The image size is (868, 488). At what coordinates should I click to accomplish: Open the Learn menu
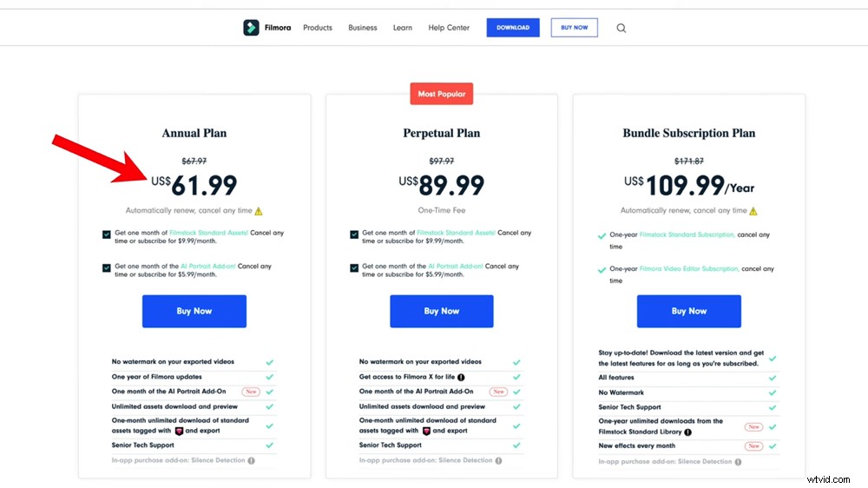pos(403,28)
